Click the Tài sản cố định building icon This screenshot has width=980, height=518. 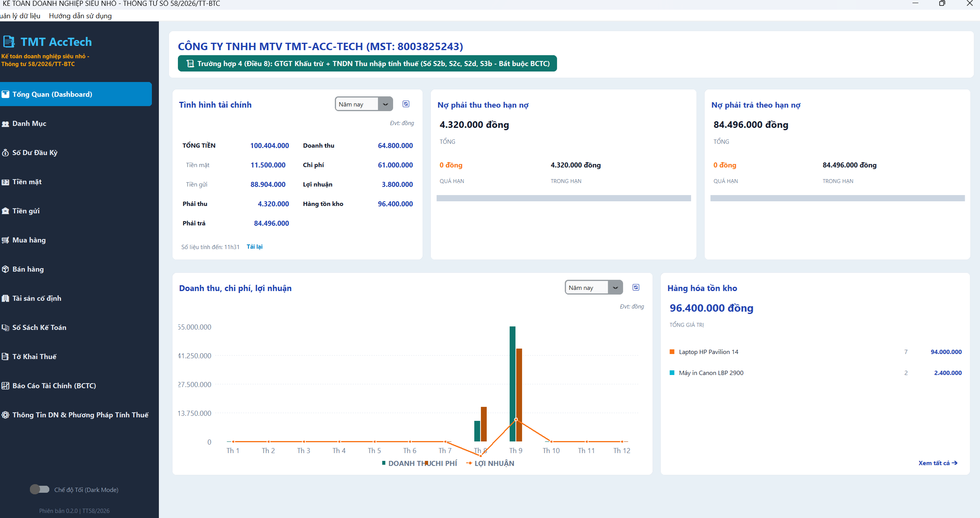coord(5,298)
